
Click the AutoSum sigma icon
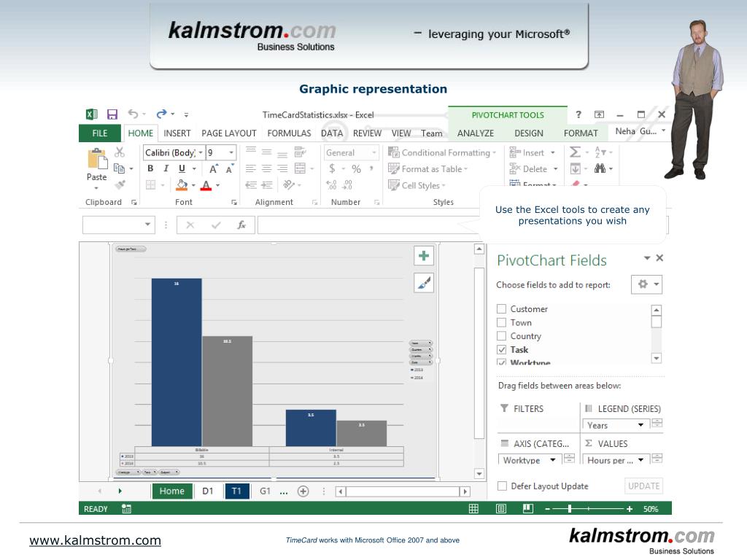coord(575,152)
